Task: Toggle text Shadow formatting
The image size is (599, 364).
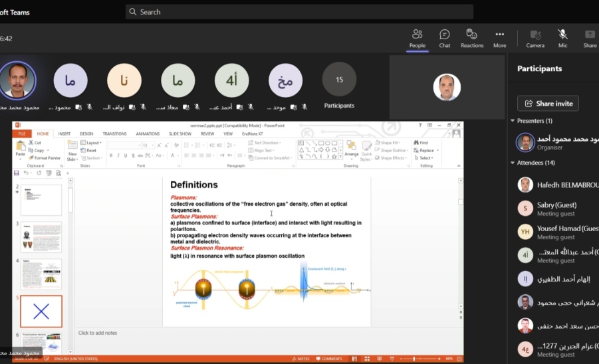Action: (x=133, y=155)
